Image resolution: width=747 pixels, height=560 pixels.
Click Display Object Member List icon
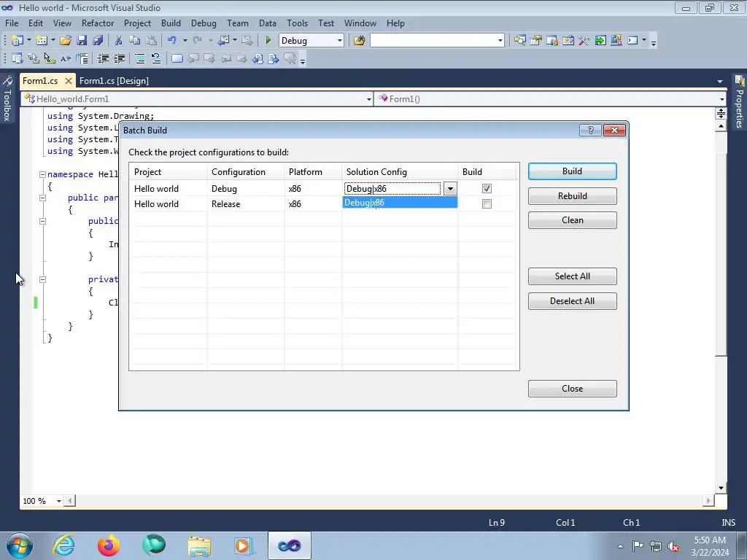click(18, 58)
